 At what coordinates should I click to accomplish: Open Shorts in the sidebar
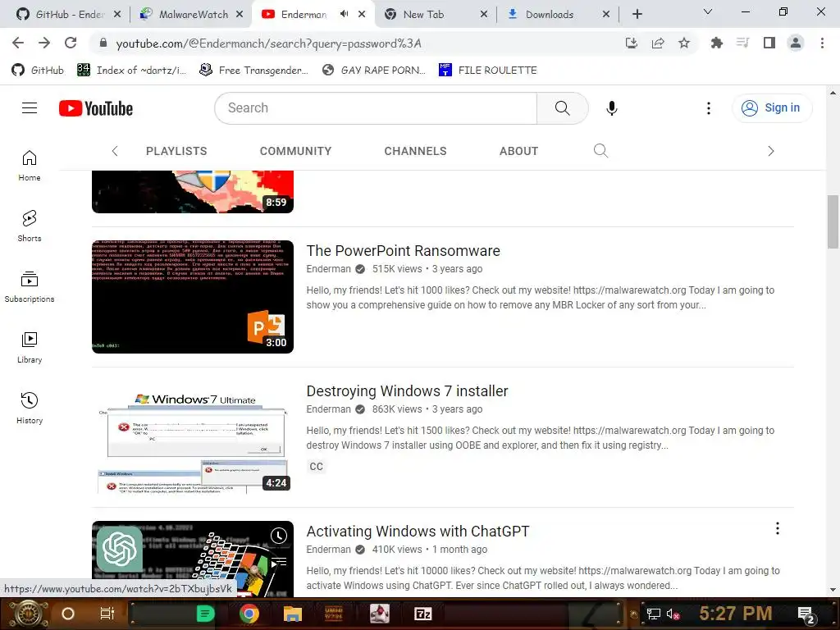[x=30, y=226]
